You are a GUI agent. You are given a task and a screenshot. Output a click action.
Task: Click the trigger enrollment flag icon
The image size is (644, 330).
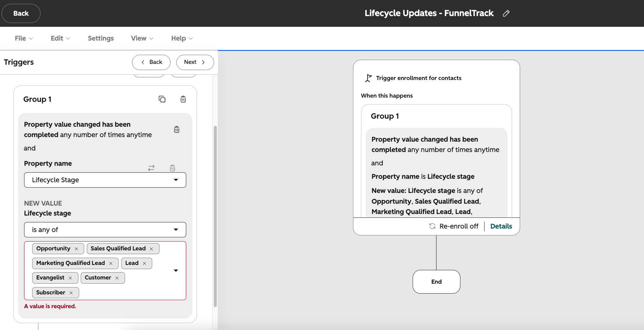(x=368, y=78)
